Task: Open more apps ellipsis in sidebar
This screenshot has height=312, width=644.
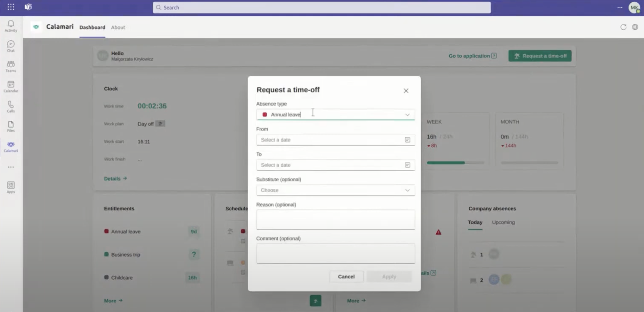Action: tap(11, 167)
